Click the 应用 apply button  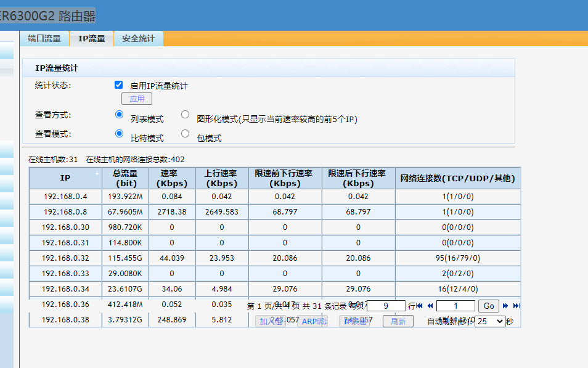tap(136, 99)
